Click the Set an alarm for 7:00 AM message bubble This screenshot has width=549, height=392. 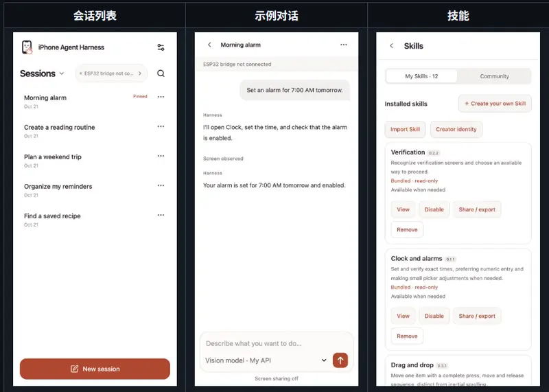pos(294,90)
